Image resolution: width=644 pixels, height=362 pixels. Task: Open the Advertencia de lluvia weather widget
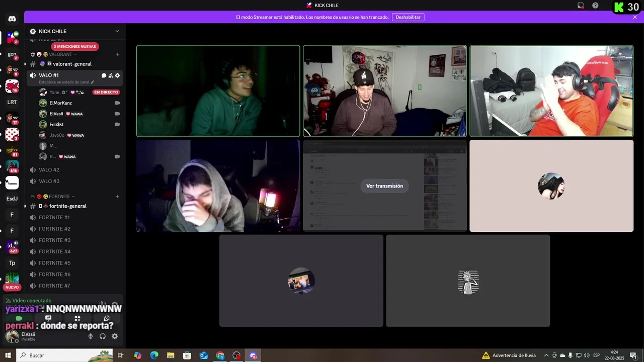[509, 355]
